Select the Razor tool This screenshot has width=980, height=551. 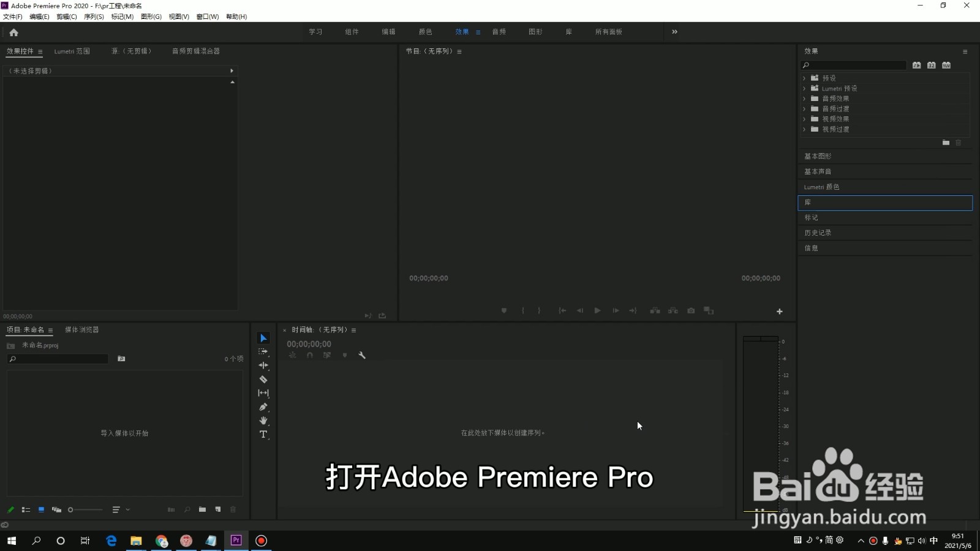[263, 380]
